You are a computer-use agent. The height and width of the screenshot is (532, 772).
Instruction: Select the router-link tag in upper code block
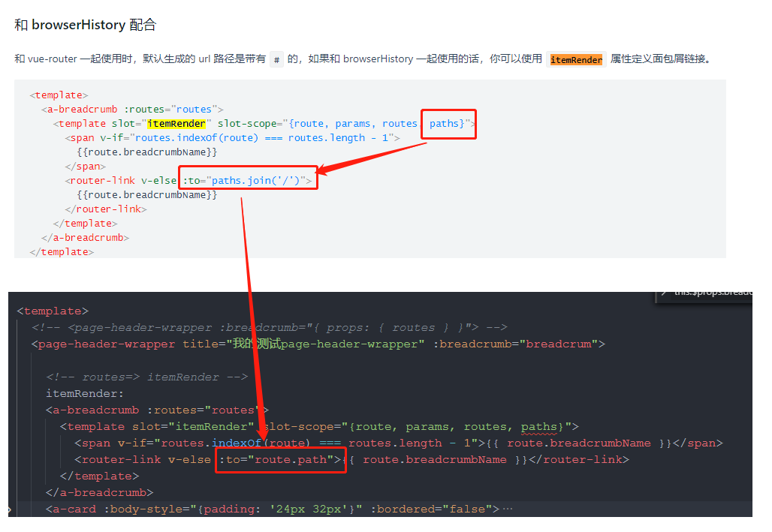(102, 180)
